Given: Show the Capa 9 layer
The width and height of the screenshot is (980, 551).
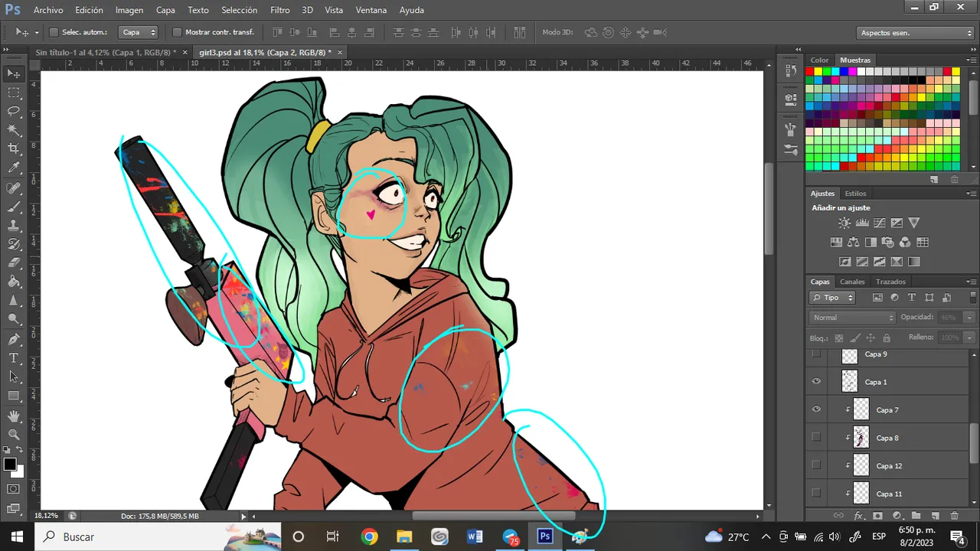Looking at the screenshot, I should pos(816,354).
